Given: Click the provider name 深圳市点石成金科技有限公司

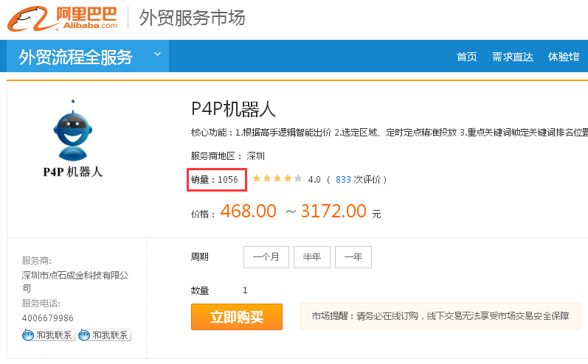Looking at the screenshot, I should point(75,281).
